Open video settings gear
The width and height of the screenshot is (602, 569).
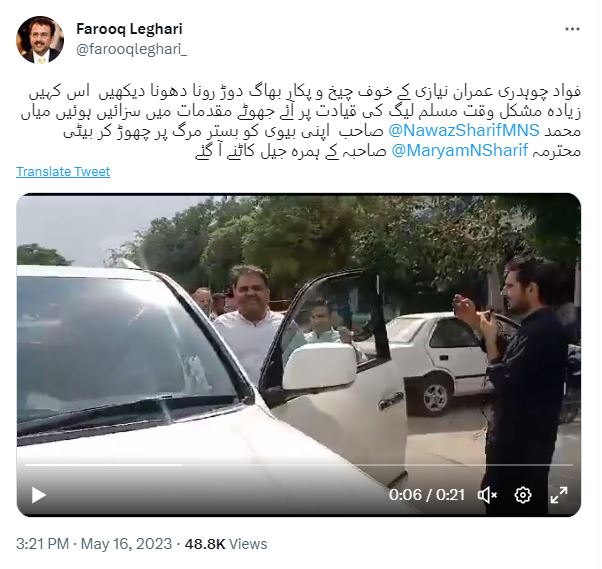click(x=523, y=495)
